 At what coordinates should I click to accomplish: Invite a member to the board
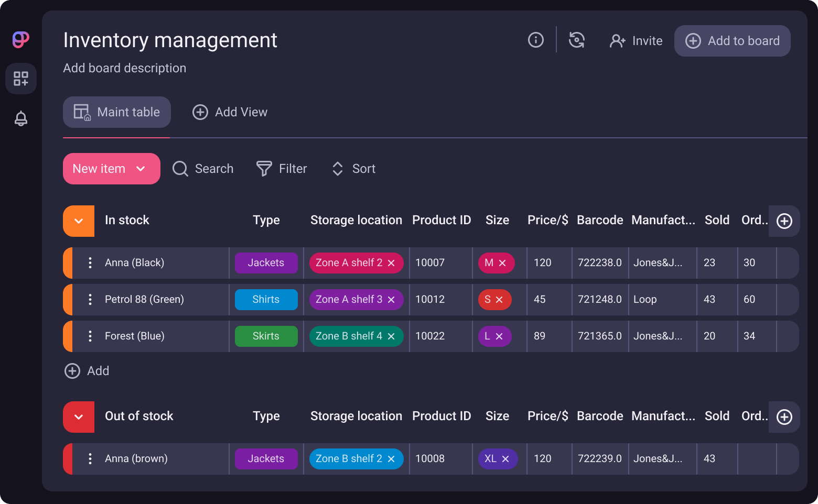tap(636, 41)
